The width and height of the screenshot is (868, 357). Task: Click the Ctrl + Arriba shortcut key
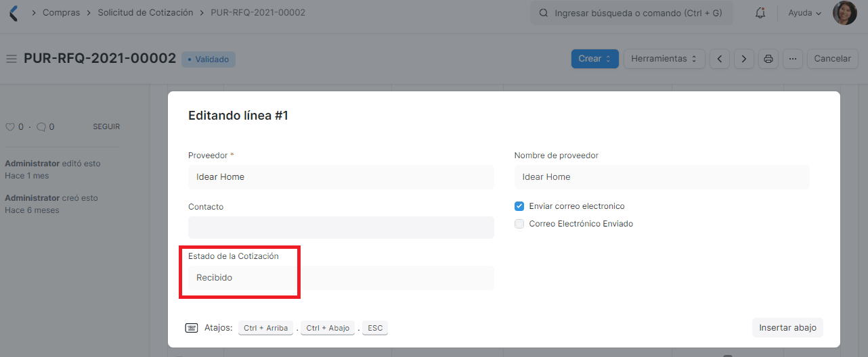click(x=266, y=328)
